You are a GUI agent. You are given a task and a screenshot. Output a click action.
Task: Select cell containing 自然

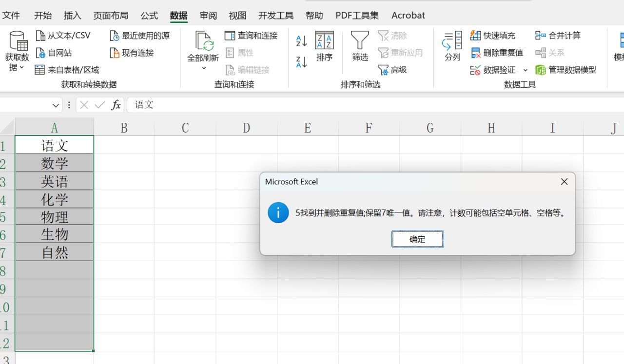[x=55, y=252]
